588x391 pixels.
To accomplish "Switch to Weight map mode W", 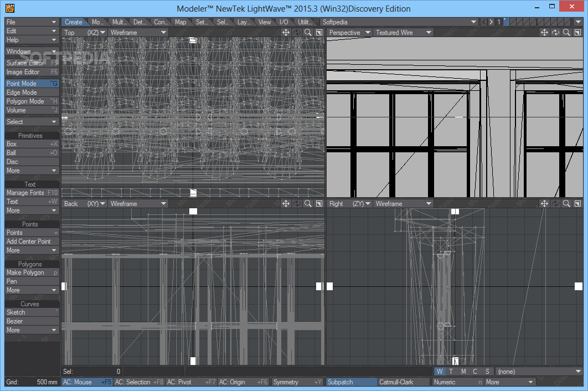I will 440,372.
